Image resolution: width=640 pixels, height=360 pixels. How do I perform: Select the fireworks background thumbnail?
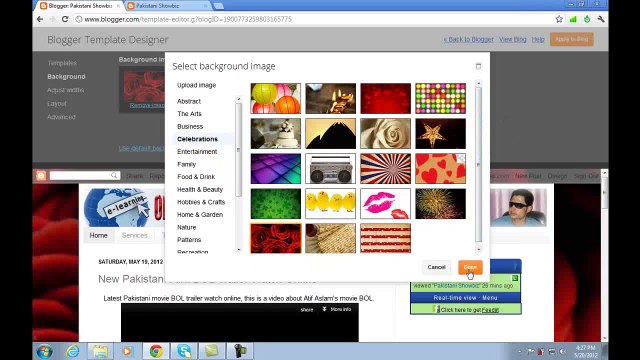(440, 203)
